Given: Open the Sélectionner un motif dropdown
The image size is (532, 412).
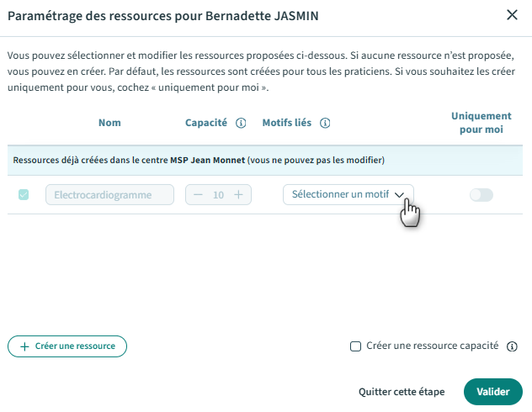Looking at the screenshot, I should tap(348, 194).
